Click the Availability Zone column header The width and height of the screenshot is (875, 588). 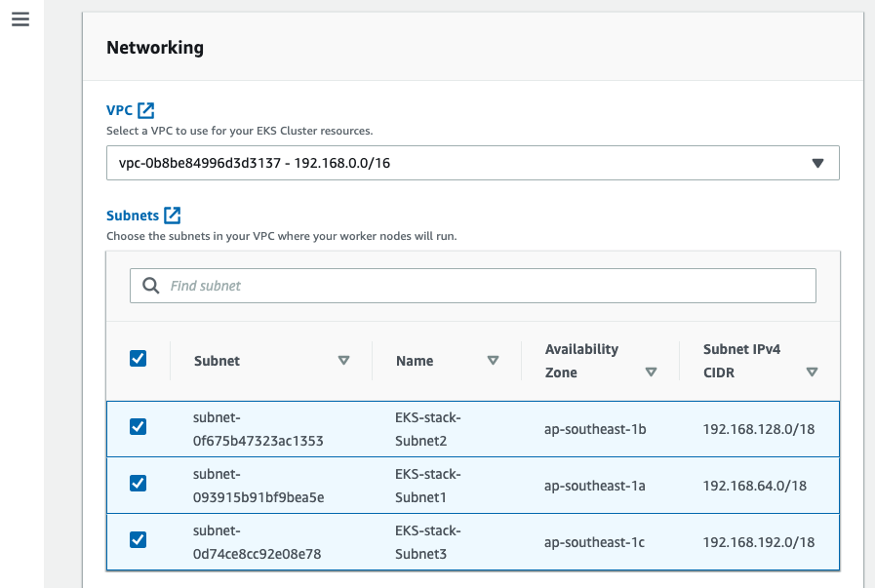(581, 360)
